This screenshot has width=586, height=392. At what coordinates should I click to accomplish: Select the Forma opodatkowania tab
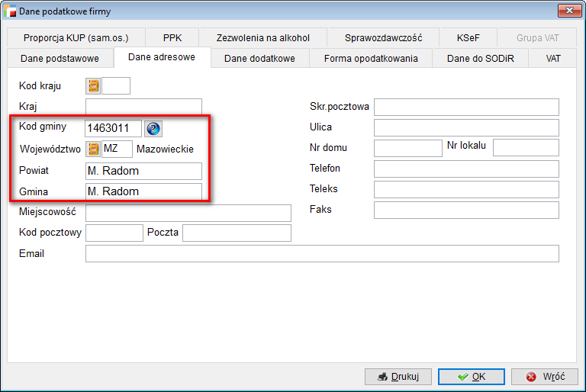[x=371, y=59]
